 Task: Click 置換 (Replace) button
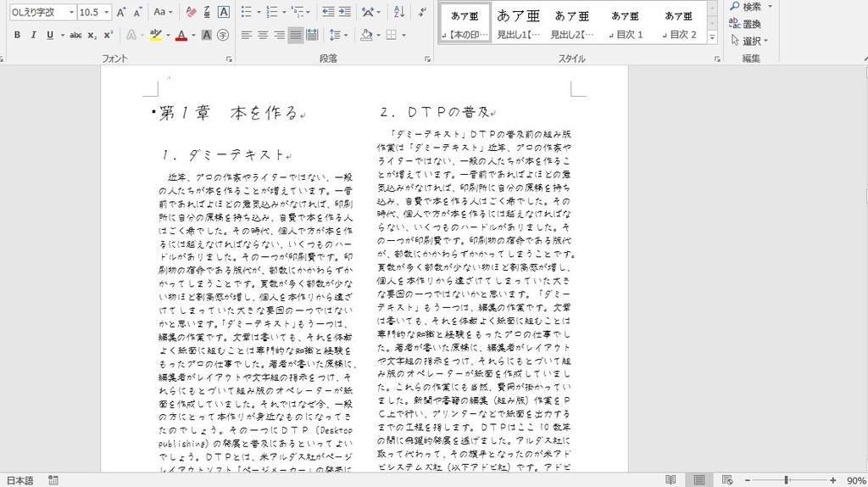tap(745, 23)
